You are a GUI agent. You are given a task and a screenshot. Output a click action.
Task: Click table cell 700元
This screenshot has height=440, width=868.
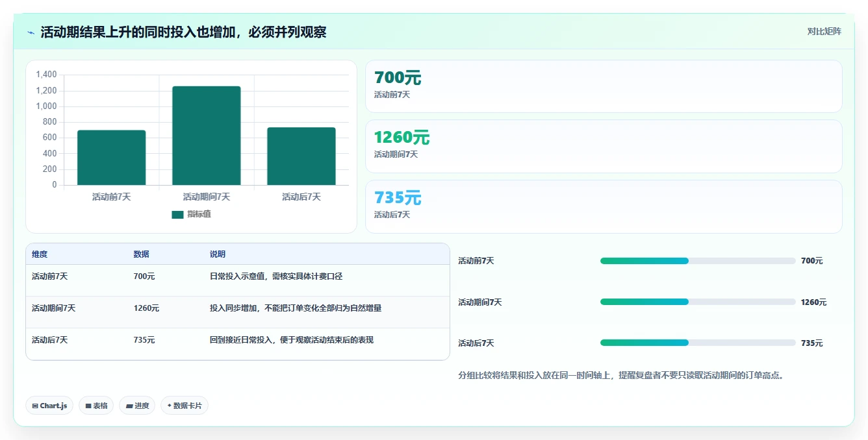pyautogui.click(x=144, y=276)
